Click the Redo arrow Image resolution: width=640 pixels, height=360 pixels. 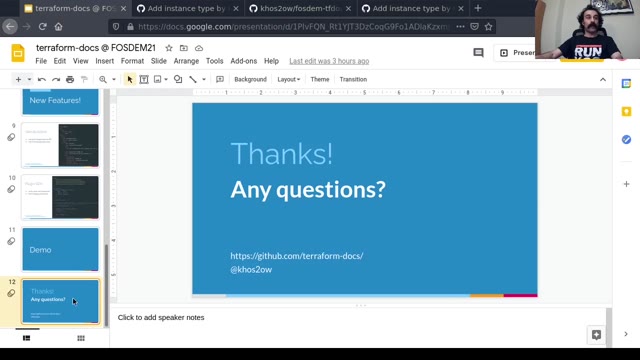[x=56, y=79]
